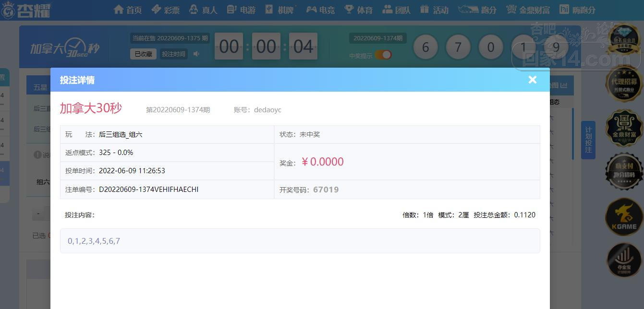Close the 投注详情 dialog with the X

pos(532,80)
